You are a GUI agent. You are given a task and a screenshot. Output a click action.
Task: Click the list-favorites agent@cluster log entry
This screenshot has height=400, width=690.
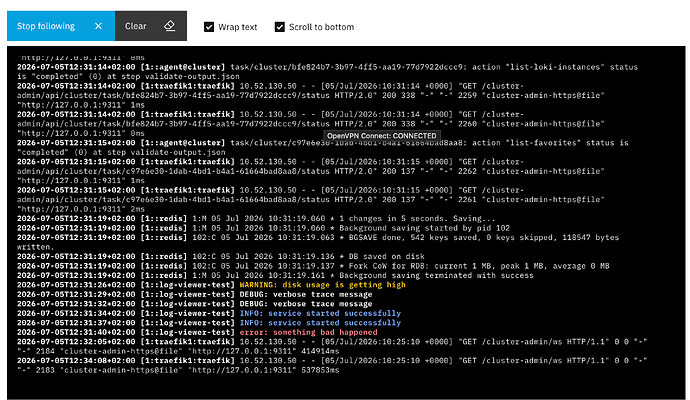(x=323, y=147)
